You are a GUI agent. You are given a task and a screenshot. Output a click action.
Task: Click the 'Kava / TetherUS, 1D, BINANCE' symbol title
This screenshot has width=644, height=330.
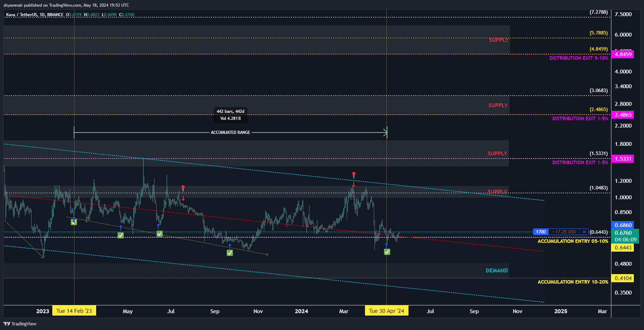click(35, 15)
